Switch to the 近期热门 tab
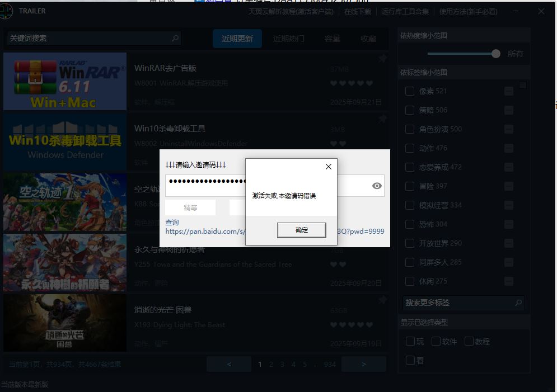The image size is (557, 392). click(x=288, y=39)
